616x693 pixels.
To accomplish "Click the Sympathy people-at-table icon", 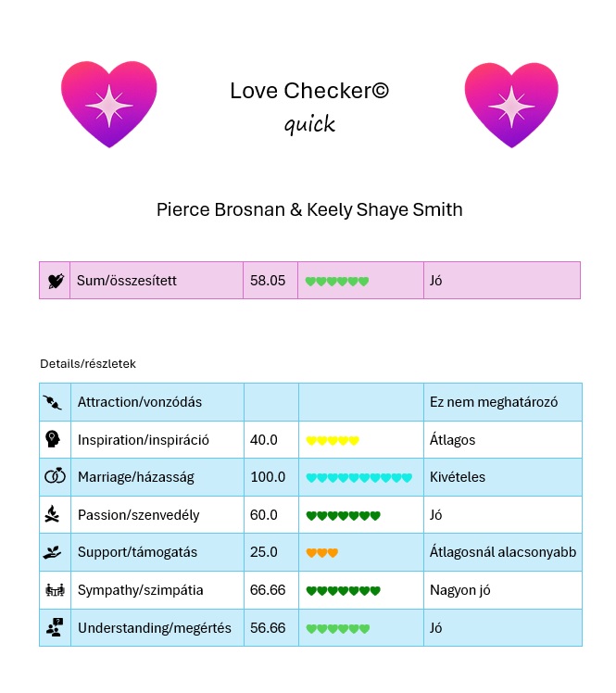I will tap(55, 590).
